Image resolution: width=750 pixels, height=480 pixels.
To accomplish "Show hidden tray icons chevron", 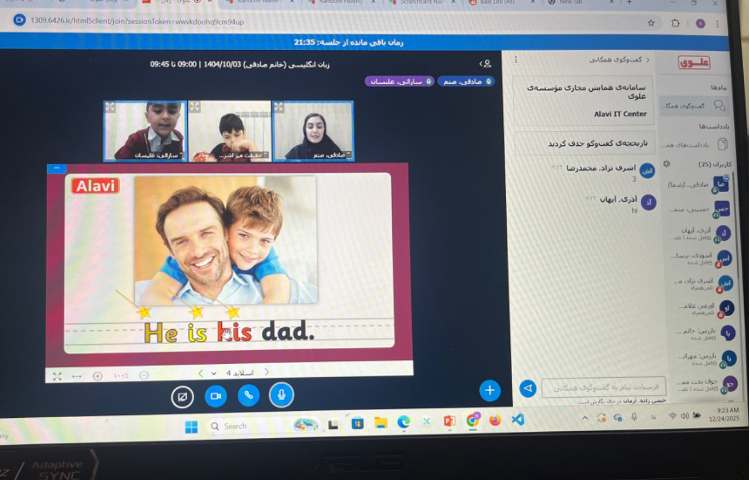I will pyautogui.click(x=585, y=418).
